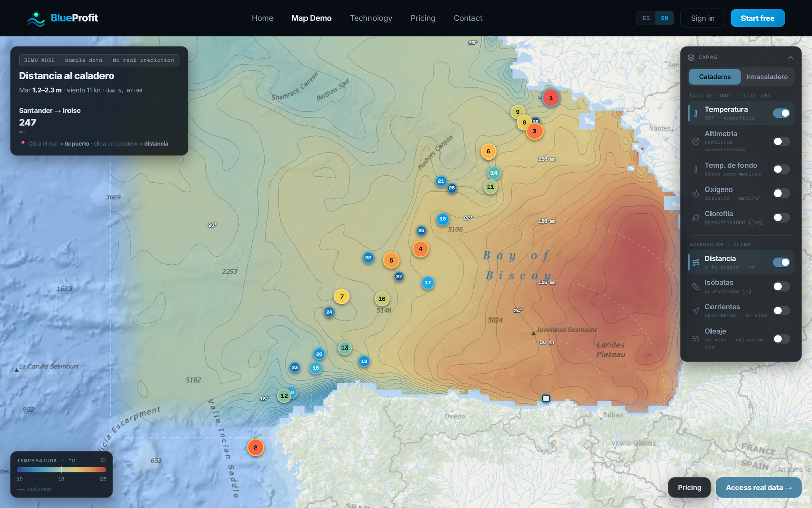Switch to the Intracaladero tab

[766, 77]
